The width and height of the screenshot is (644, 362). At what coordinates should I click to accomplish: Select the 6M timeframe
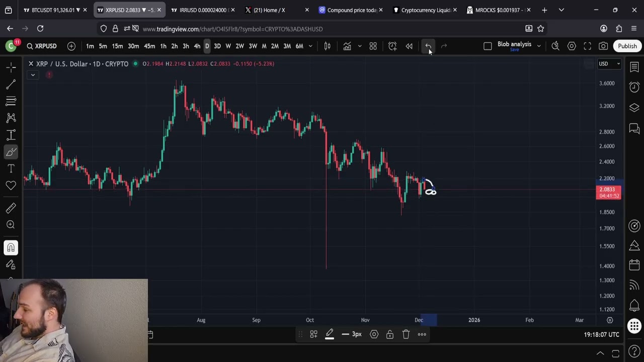299,46
